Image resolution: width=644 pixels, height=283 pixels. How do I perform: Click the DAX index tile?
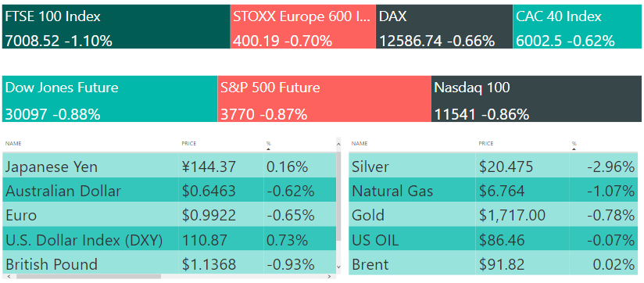(445, 27)
